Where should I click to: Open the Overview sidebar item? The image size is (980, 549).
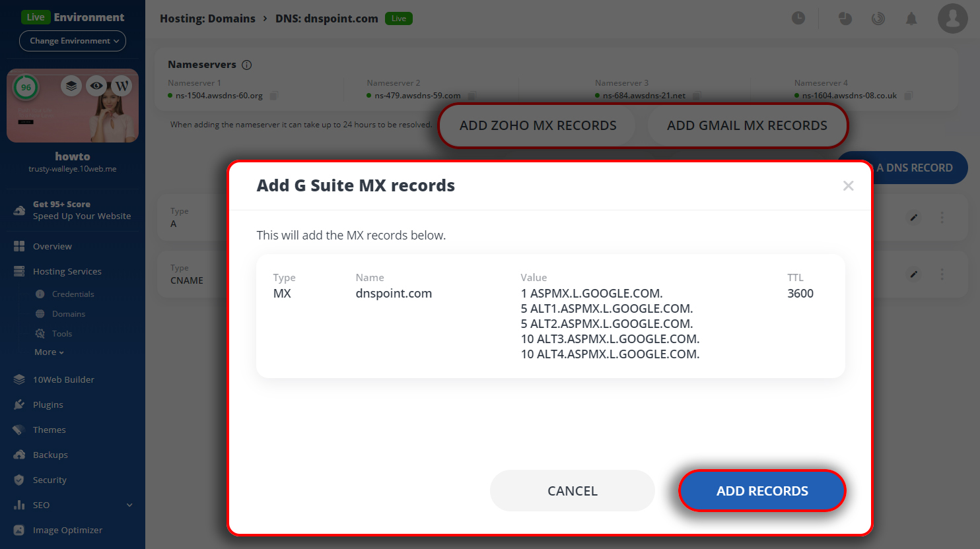pos(52,246)
